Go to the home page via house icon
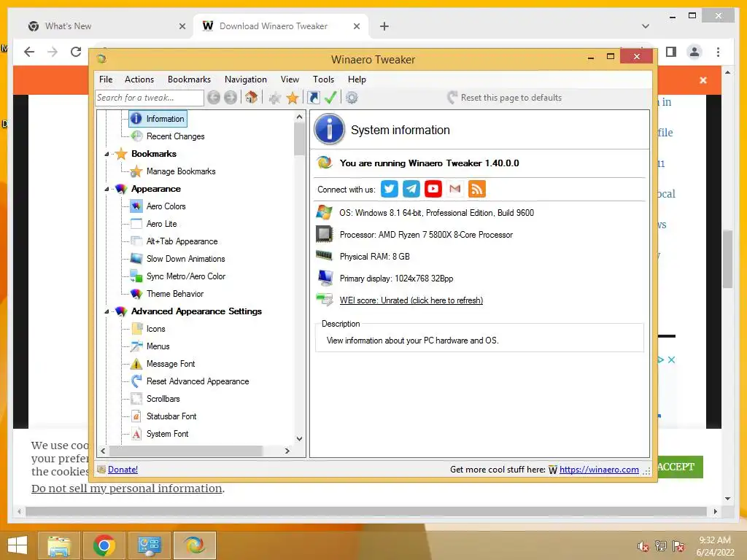 point(251,98)
